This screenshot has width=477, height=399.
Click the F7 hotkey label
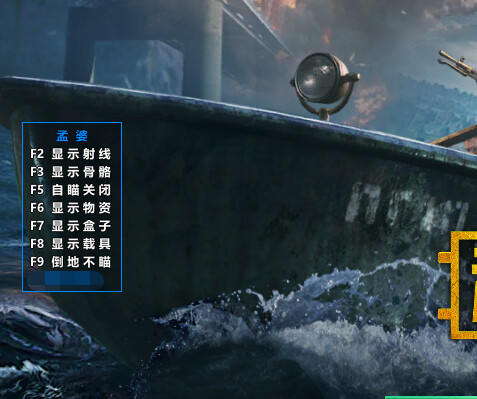pyautogui.click(x=37, y=226)
